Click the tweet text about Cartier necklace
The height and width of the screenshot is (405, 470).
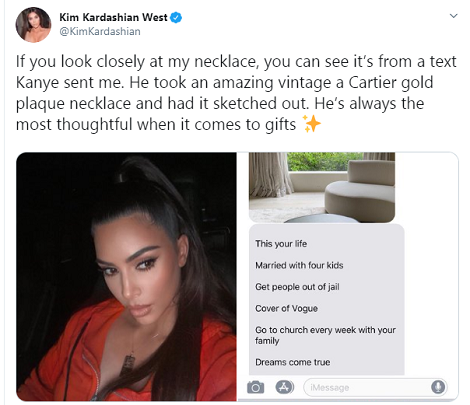click(x=236, y=93)
